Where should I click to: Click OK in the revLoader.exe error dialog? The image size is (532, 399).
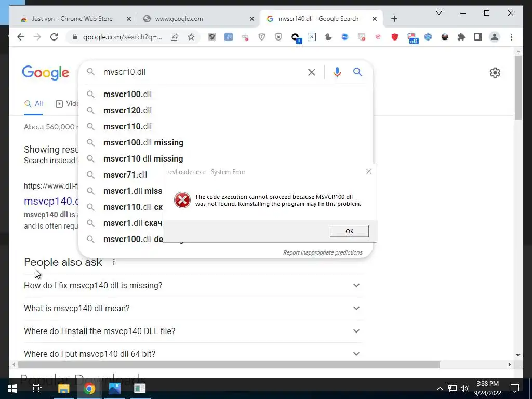[349, 231]
